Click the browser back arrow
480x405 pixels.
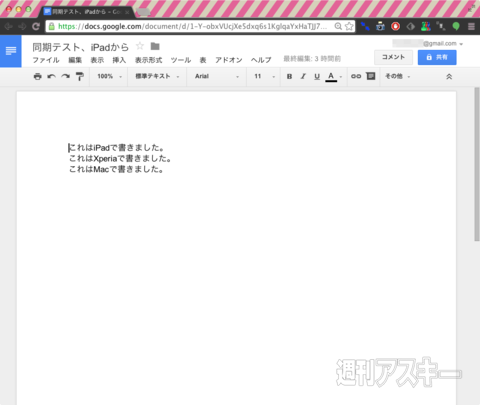[x=8, y=26]
